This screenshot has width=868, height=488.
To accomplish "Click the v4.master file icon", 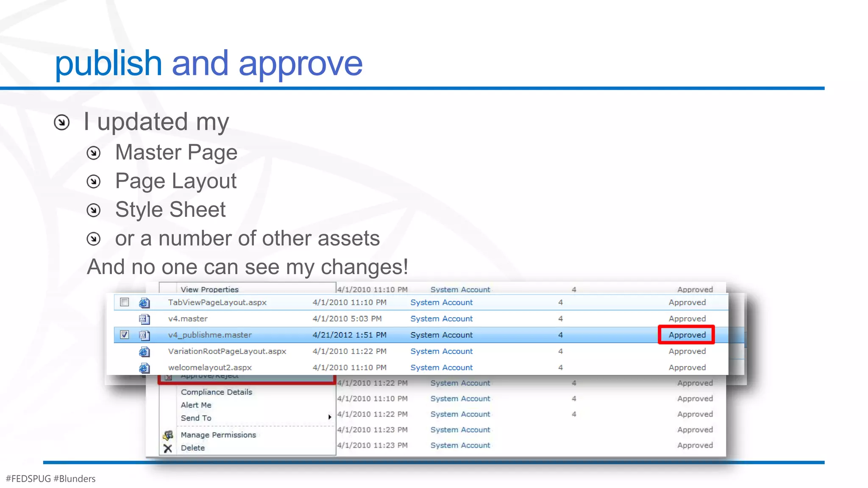I will coord(144,319).
